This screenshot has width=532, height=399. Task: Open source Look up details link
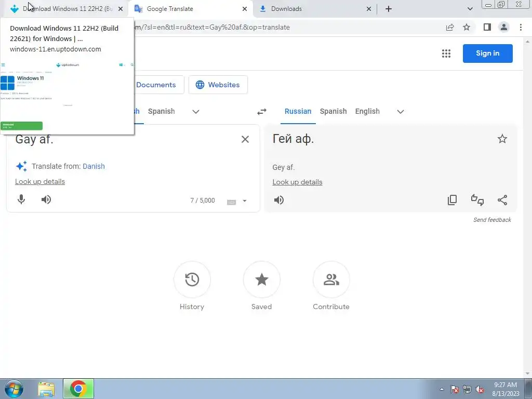pyautogui.click(x=40, y=181)
